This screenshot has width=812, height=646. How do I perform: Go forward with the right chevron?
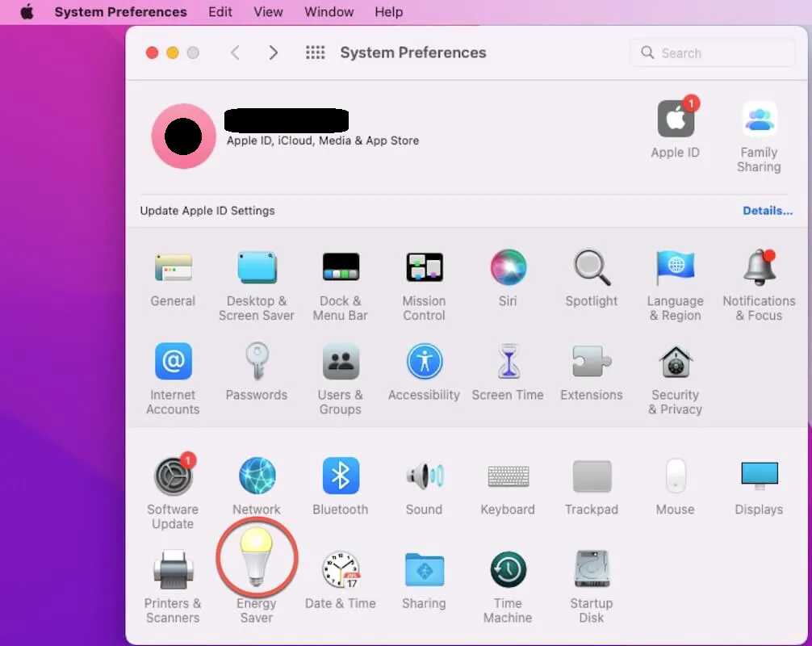(x=274, y=52)
